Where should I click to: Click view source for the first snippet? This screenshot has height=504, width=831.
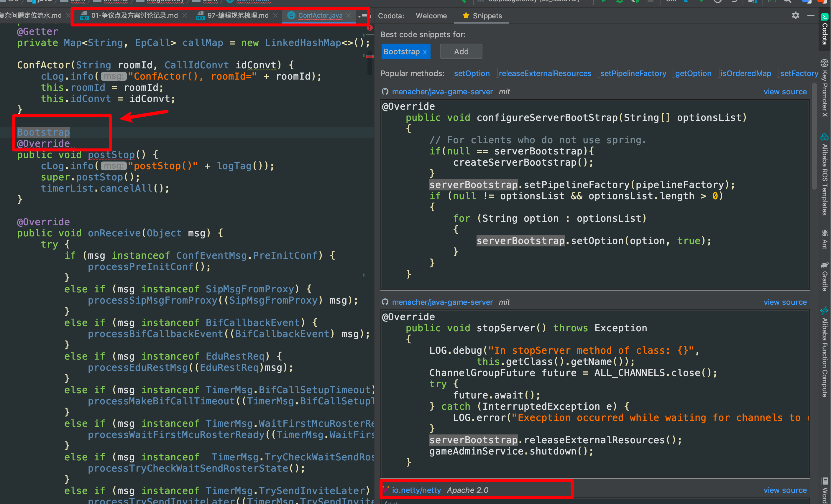tap(785, 92)
